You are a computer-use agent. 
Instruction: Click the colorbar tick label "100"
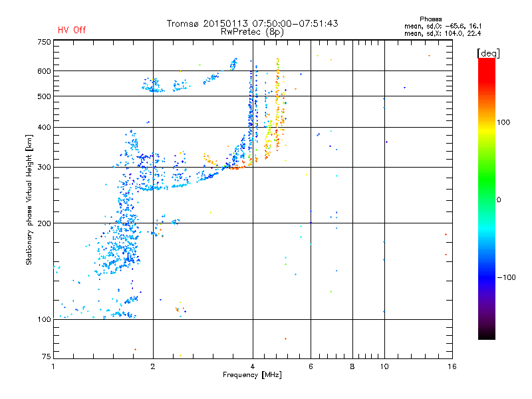point(503,122)
